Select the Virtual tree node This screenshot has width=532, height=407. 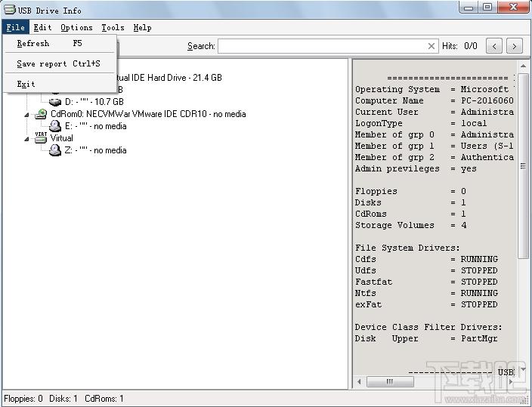point(61,138)
